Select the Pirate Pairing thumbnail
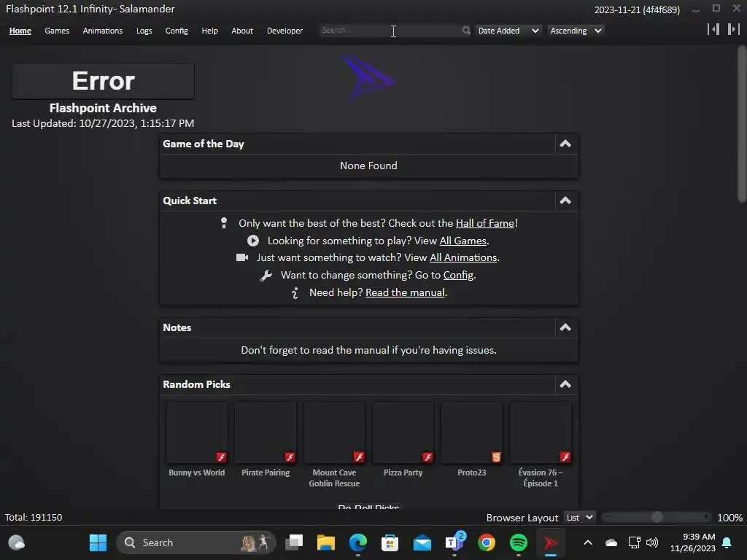 click(x=266, y=432)
